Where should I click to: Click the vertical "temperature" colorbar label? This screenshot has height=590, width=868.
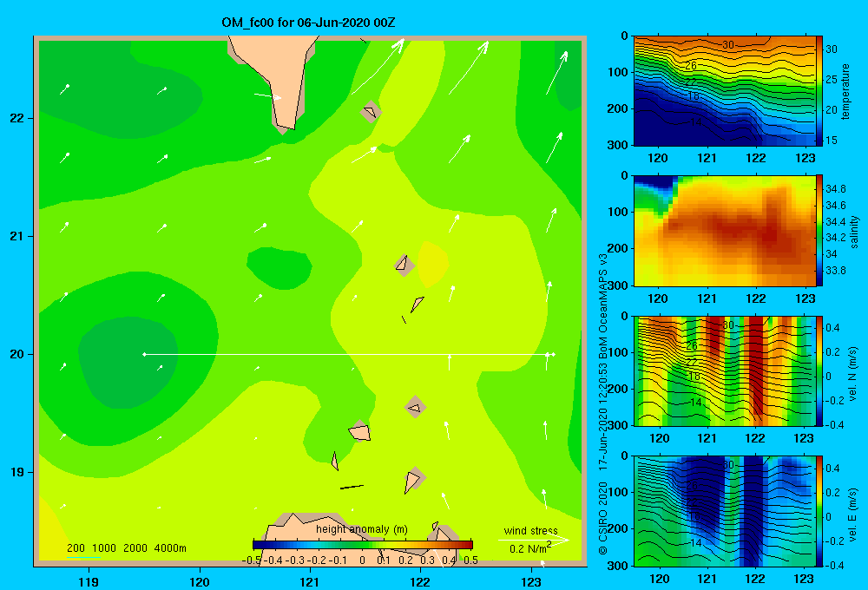[x=845, y=91]
